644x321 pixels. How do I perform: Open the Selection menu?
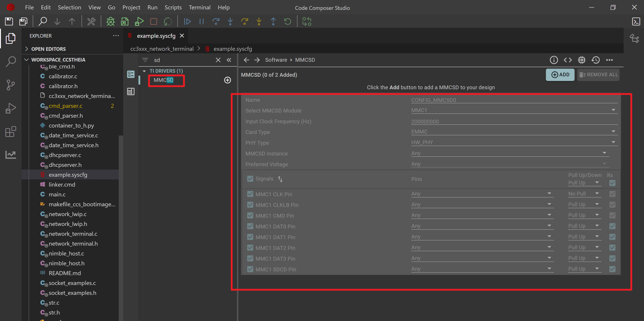tap(69, 7)
